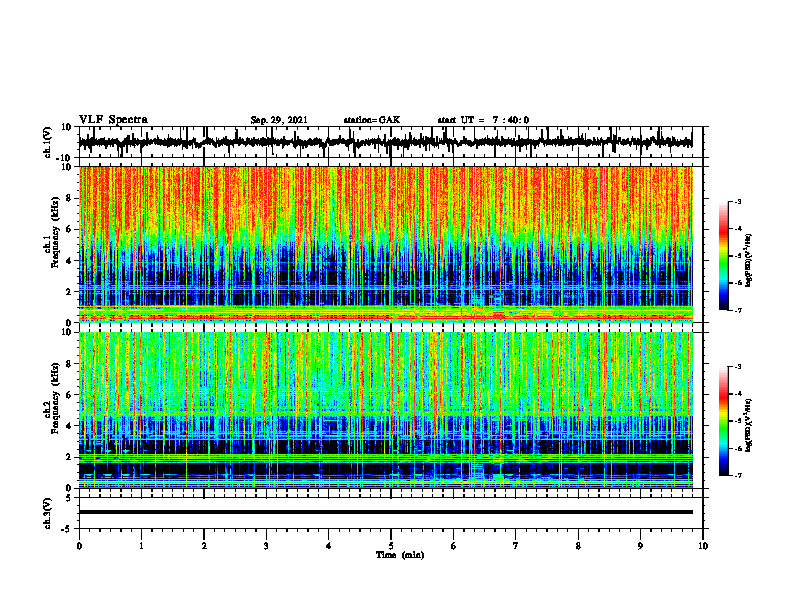Image resolution: width=792 pixels, height=612 pixels.
Task: Click the "8" kHz tick of ch.2 spectrogram
Action: coord(69,364)
